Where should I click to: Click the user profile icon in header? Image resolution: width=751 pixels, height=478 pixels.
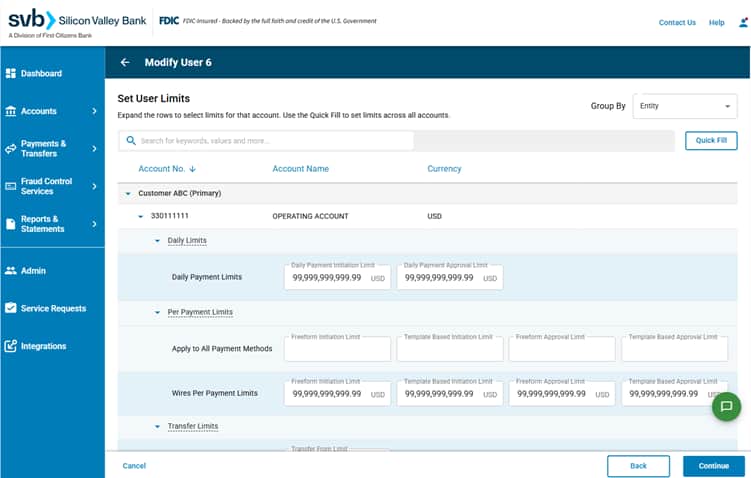click(x=743, y=23)
